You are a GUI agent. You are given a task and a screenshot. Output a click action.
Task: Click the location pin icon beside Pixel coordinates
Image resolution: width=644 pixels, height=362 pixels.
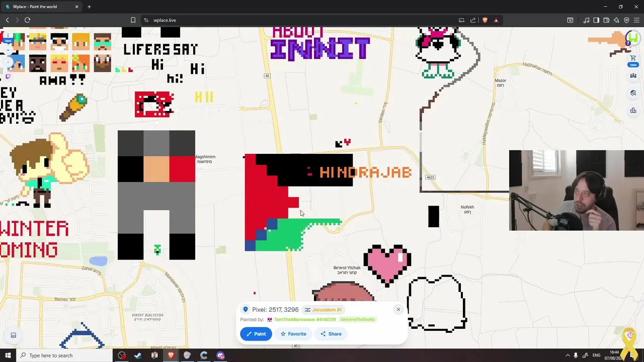[x=246, y=310]
